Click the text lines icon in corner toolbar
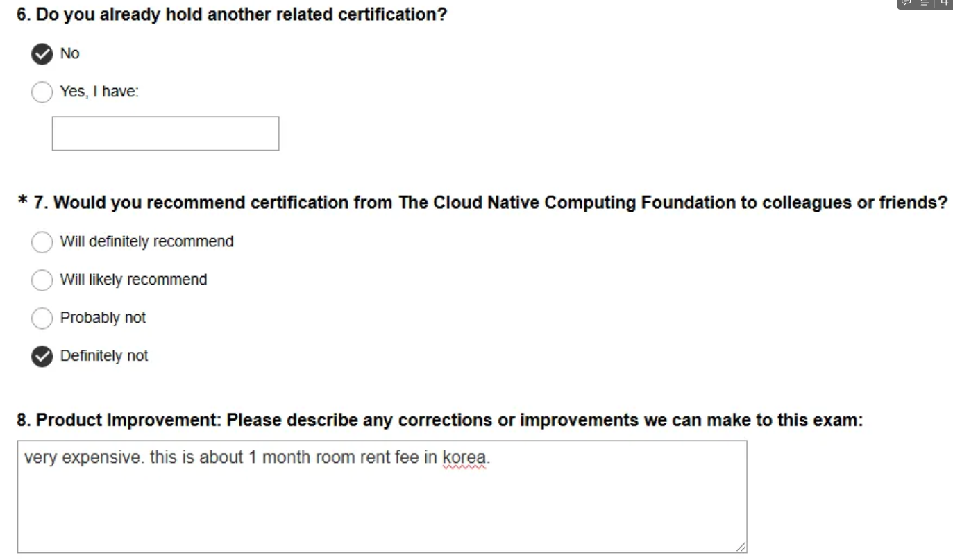Screen dimensions: 953x560 click(x=925, y=3)
